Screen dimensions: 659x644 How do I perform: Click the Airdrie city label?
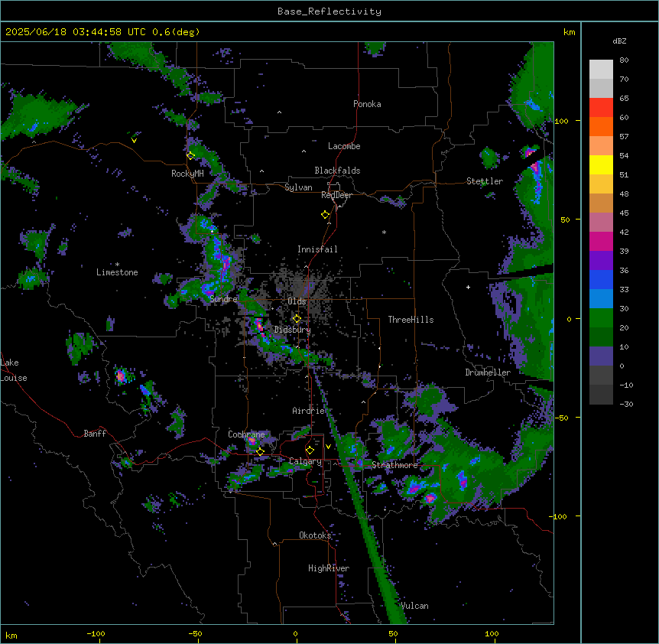[308, 411]
